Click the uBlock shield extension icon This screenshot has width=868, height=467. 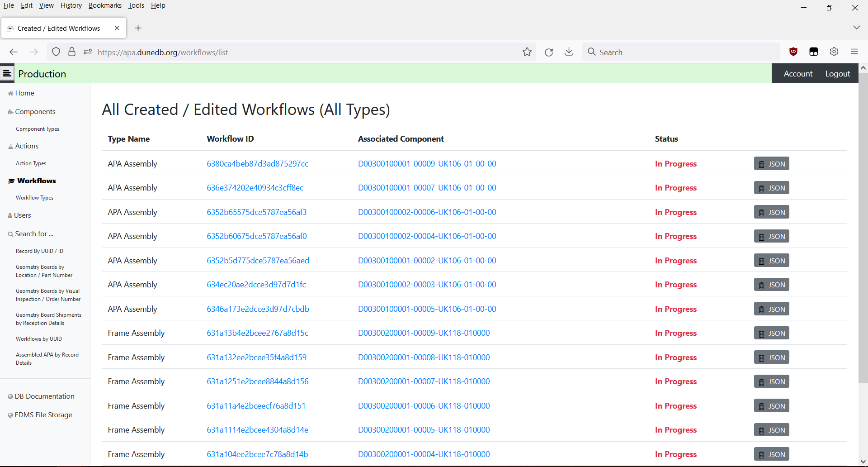(793, 52)
